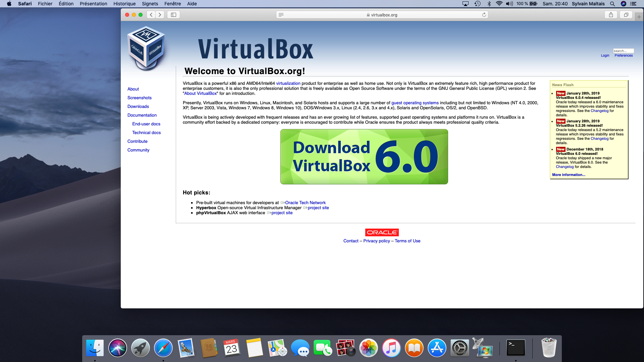Open the Signets menu
This screenshot has height=362, width=644.
150,4
